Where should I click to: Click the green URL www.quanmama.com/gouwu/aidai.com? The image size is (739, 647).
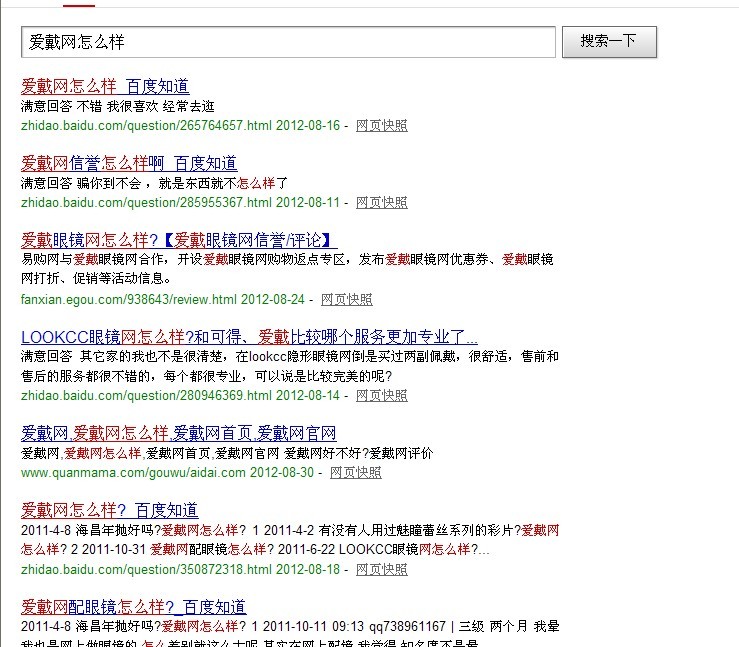pos(133,473)
